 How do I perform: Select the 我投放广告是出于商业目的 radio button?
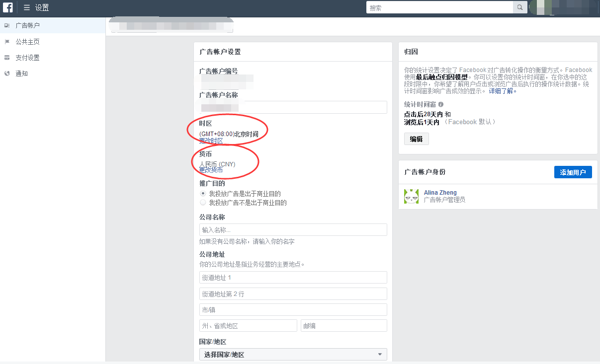[203, 194]
